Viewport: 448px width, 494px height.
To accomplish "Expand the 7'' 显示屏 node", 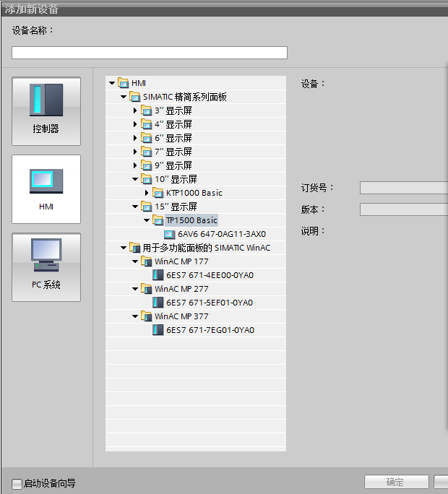I will pyautogui.click(x=135, y=152).
